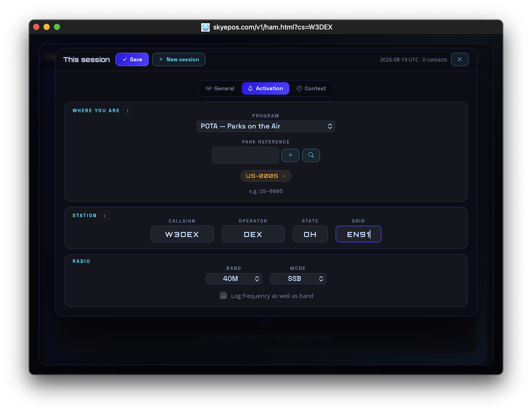Click the US-0005 park tag text
This screenshot has width=532, height=413.
(x=262, y=176)
